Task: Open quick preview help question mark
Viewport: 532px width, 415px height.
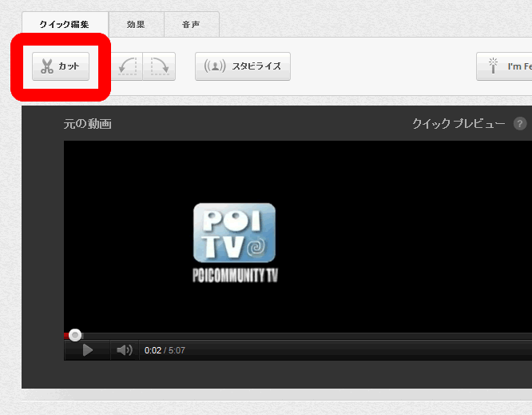Action: (x=520, y=124)
